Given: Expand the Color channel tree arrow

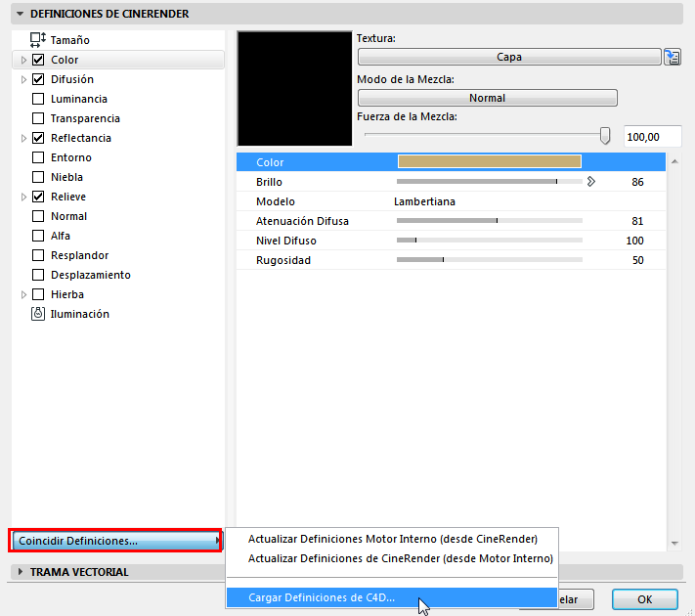Looking at the screenshot, I should [x=23, y=60].
